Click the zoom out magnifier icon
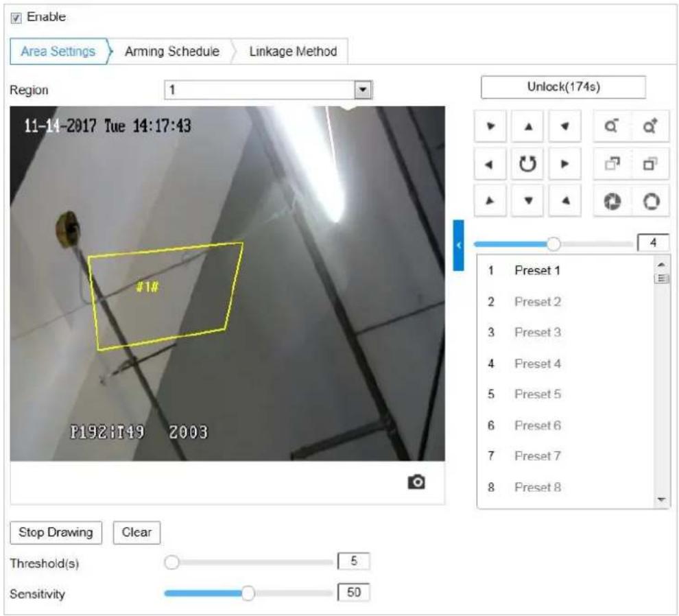This screenshot has height=616, width=679. coord(611,126)
